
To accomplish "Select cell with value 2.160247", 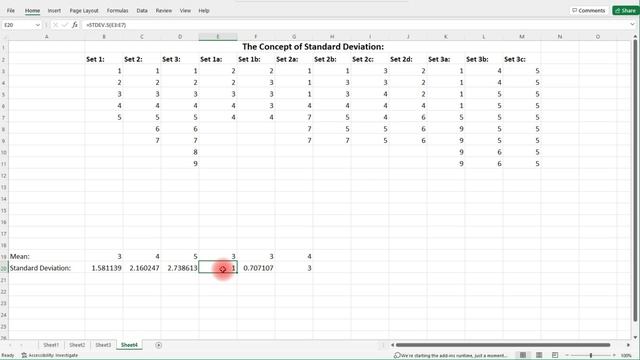I will 142,268.
